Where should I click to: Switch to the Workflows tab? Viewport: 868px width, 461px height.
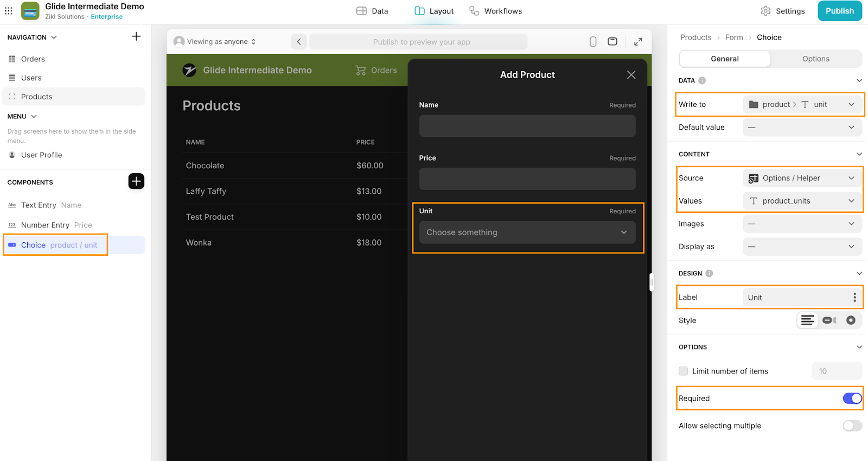pyautogui.click(x=495, y=11)
